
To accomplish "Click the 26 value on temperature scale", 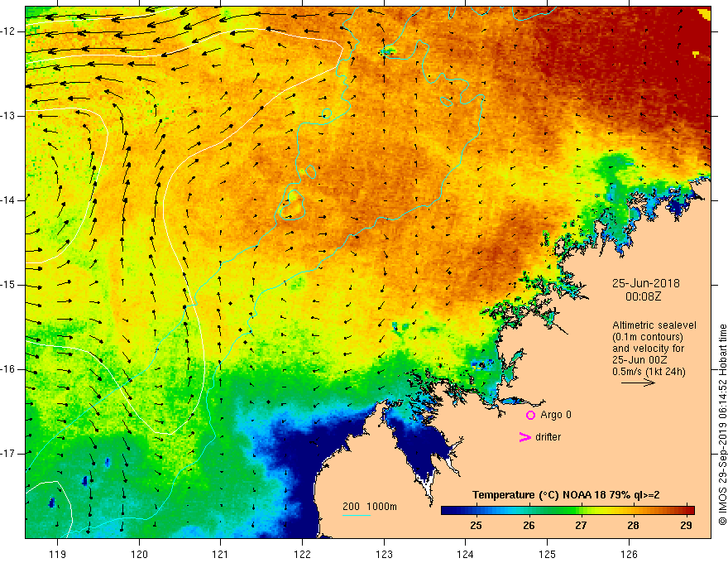I will 529,526.
